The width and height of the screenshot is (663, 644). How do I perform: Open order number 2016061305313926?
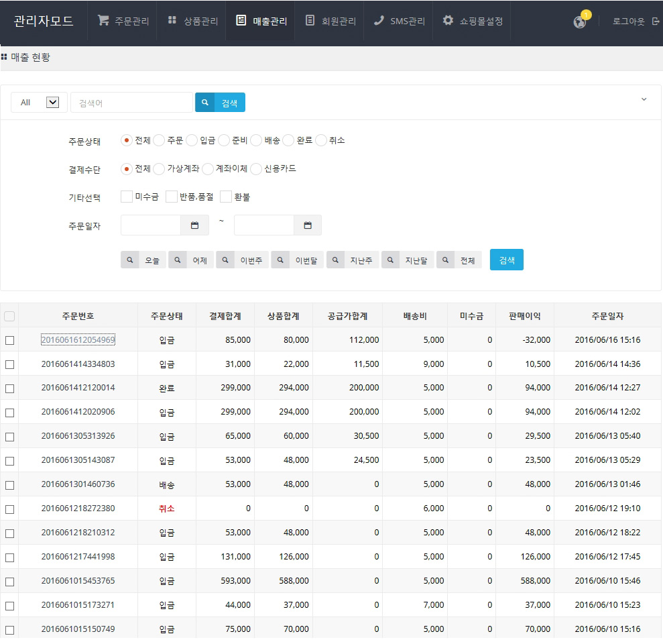[x=78, y=436]
